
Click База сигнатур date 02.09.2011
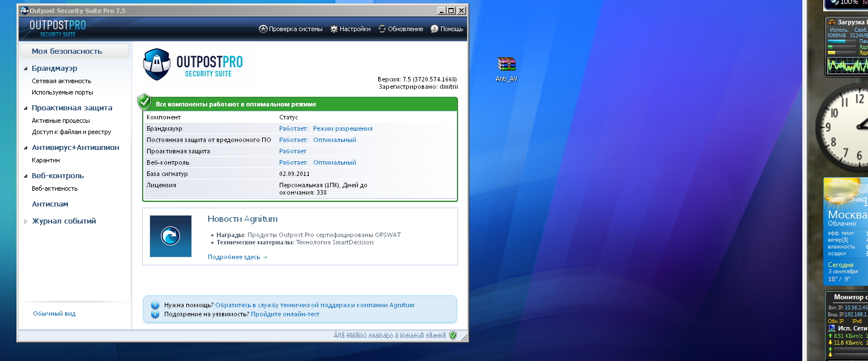294,174
